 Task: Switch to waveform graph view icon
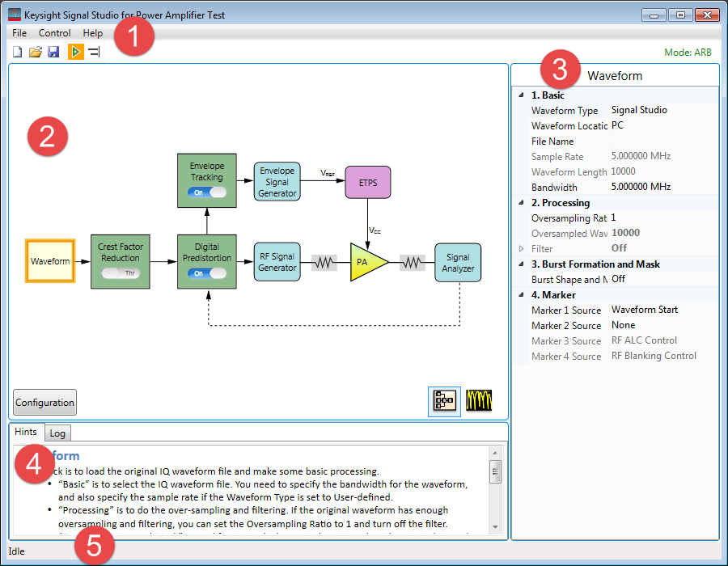tap(479, 401)
